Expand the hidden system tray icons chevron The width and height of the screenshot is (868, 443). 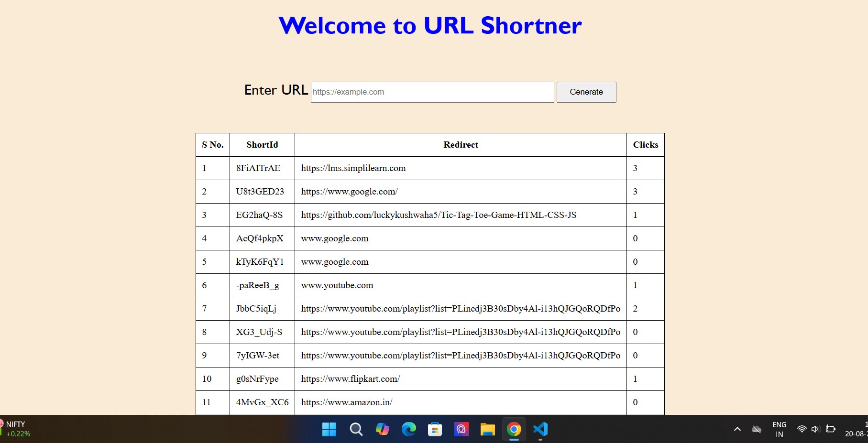[x=737, y=429]
